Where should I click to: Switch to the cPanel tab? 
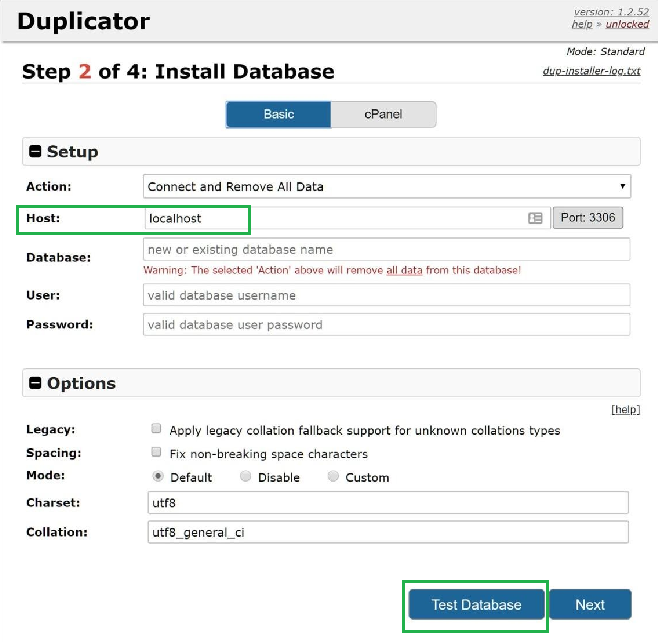tap(383, 114)
